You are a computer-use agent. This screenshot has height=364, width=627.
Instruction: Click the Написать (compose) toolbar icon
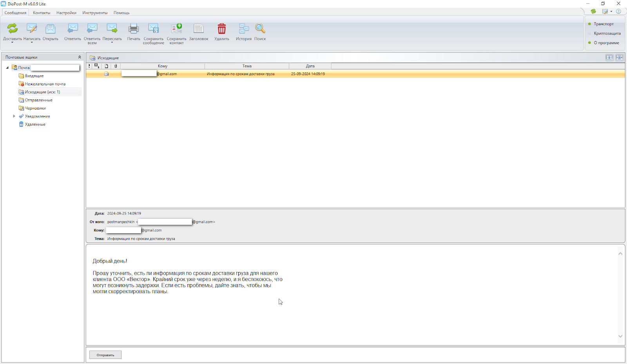(32, 28)
